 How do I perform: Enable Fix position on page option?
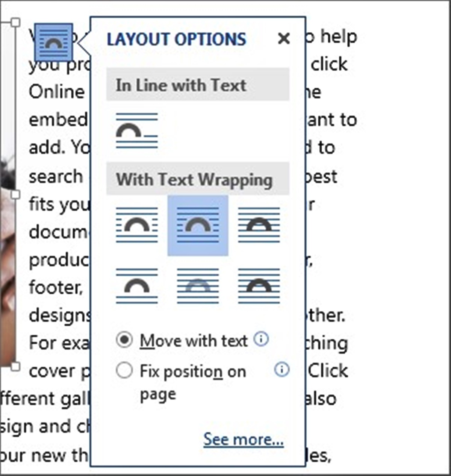124,371
